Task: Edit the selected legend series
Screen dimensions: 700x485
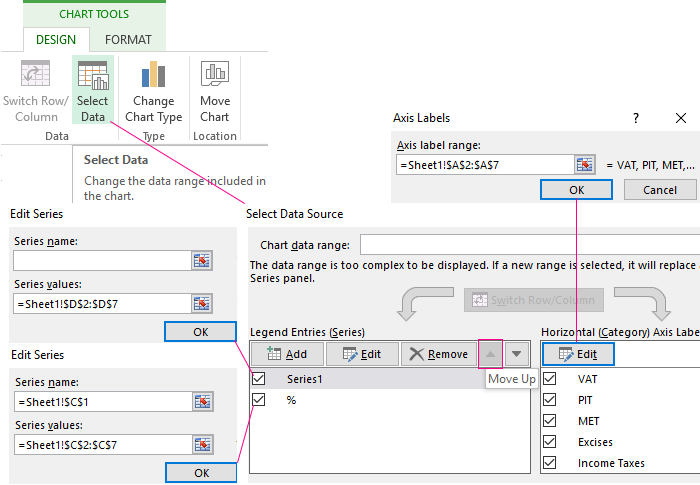Action: pos(362,354)
